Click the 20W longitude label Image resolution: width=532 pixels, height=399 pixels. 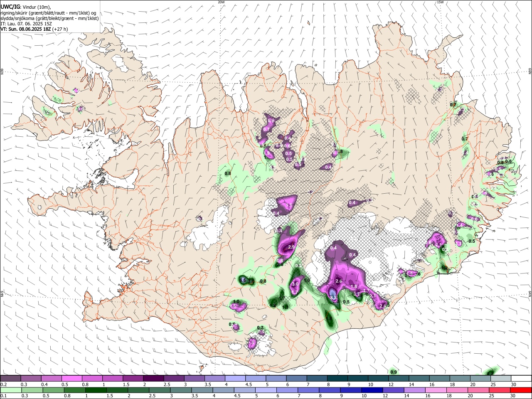[x=221, y=2]
